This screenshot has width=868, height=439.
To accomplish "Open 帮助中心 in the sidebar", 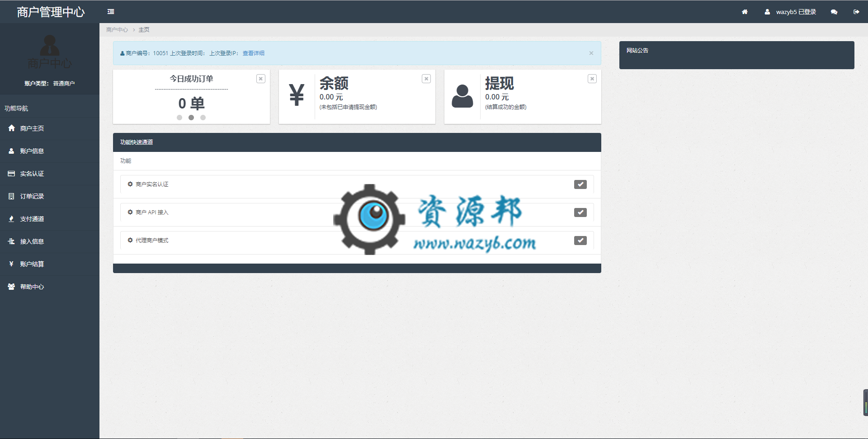I will [50, 287].
